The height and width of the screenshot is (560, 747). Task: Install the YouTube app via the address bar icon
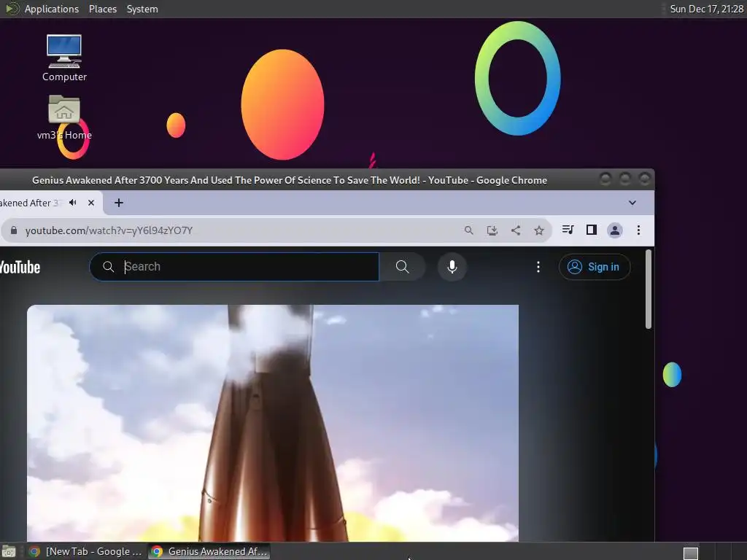coord(492,230)
